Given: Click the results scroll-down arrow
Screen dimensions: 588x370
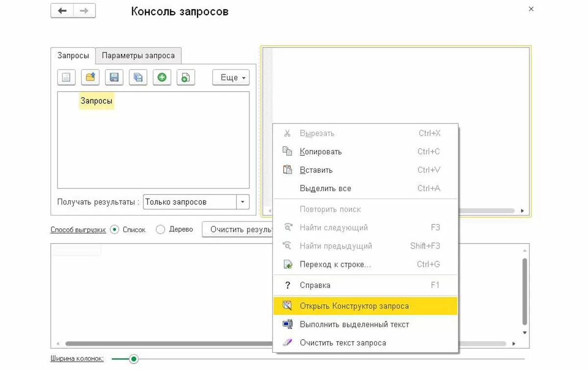Looking at the screenshot, I should (525, 333).
